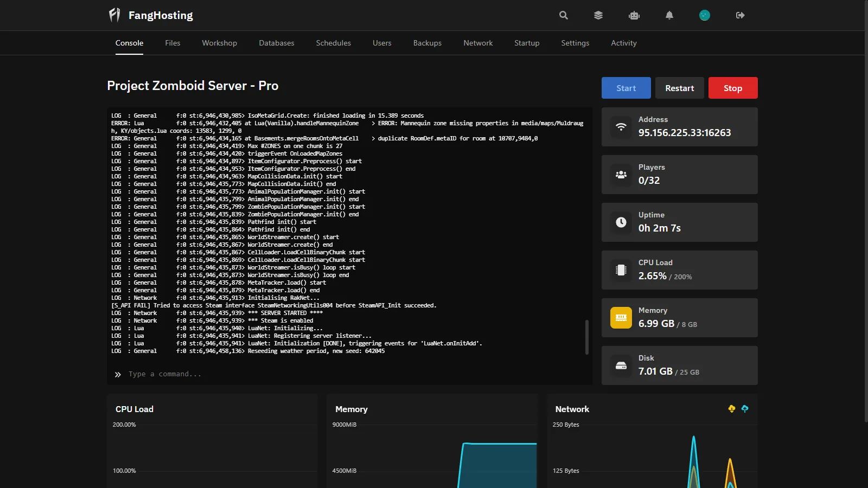Switch to the Console tab
Image resolution: width=868 pixels, height=488 pixels.
coord(129,43)
